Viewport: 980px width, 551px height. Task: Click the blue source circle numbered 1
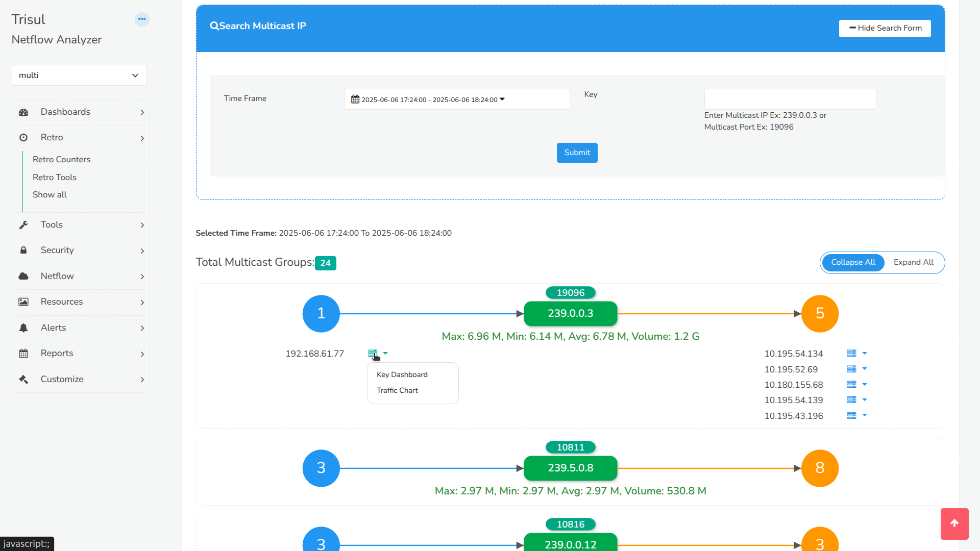click(321, 313)
